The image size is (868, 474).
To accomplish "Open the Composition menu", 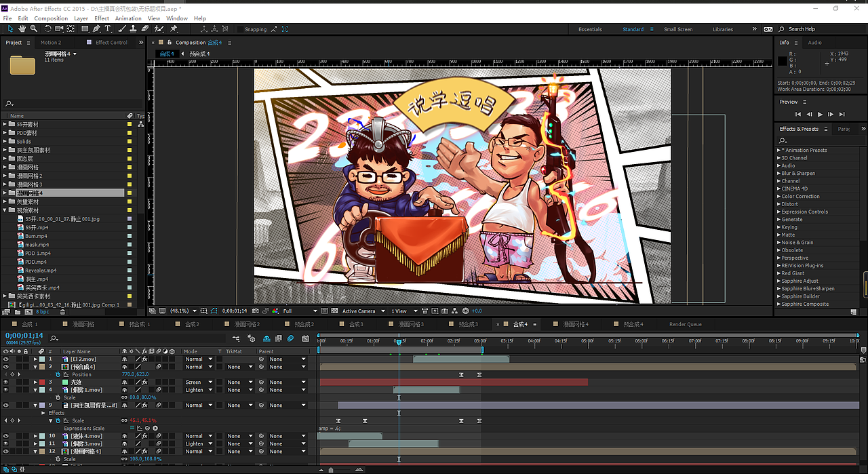I will (51, 18).
